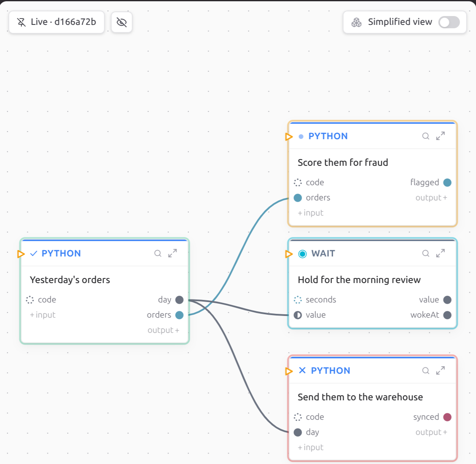The width and height of the screenshot is (476, 464).
Task: Click the running status icon on WAIT node
Action: [302, 254]
